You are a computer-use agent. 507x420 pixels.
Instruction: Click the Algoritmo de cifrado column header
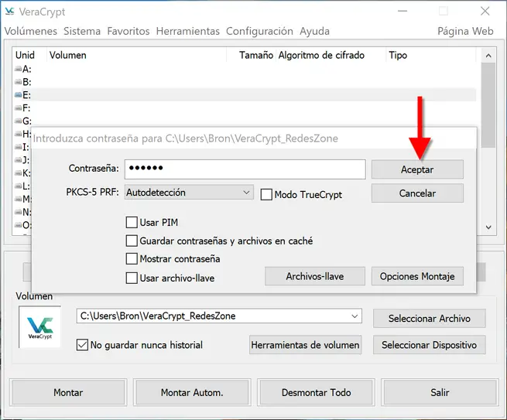click(331, 55)
